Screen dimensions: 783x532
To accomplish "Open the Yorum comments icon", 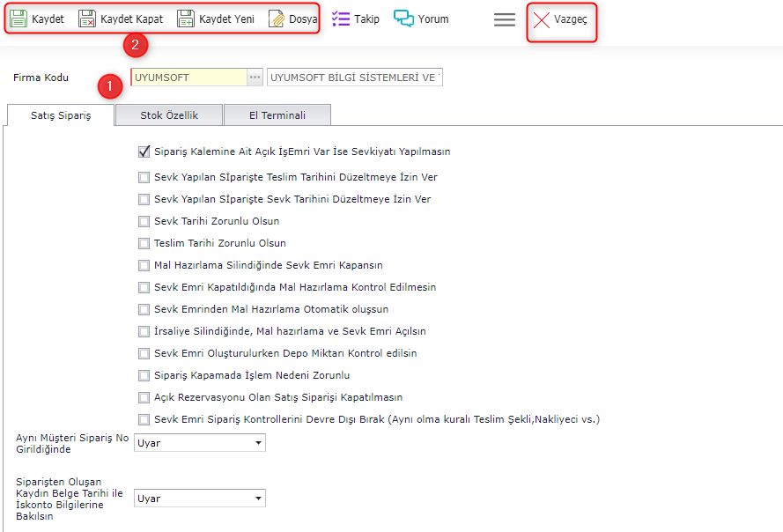I will (403, 18).
